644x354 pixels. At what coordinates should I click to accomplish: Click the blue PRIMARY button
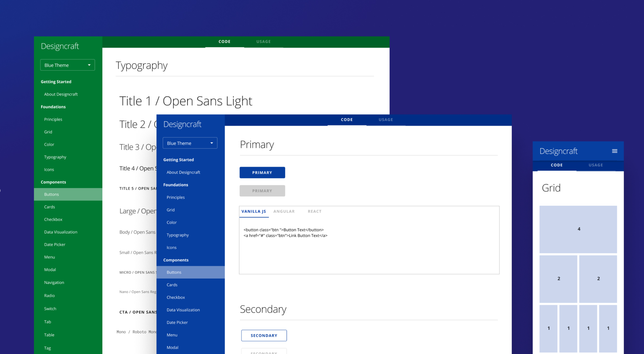click(262, 172)
